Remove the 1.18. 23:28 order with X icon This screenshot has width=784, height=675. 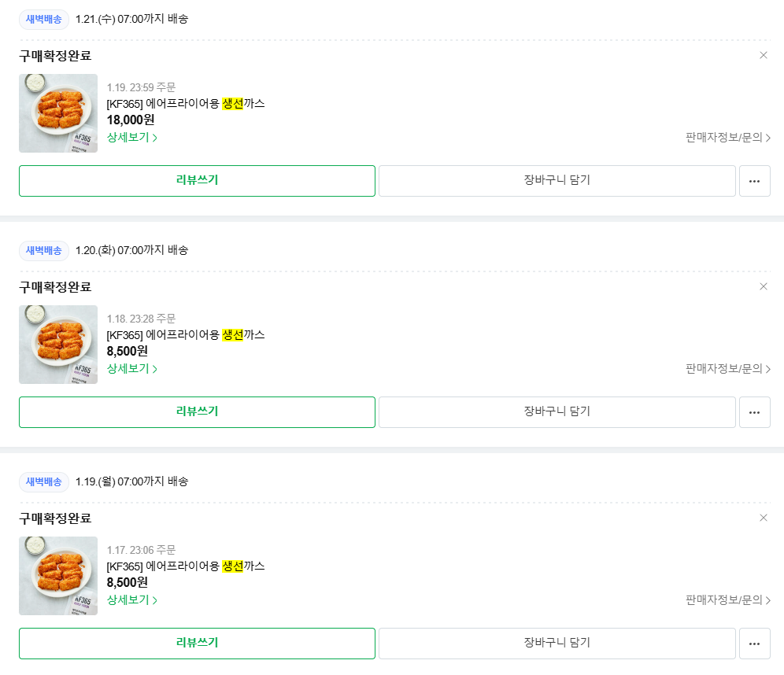(x=763, y=286)
